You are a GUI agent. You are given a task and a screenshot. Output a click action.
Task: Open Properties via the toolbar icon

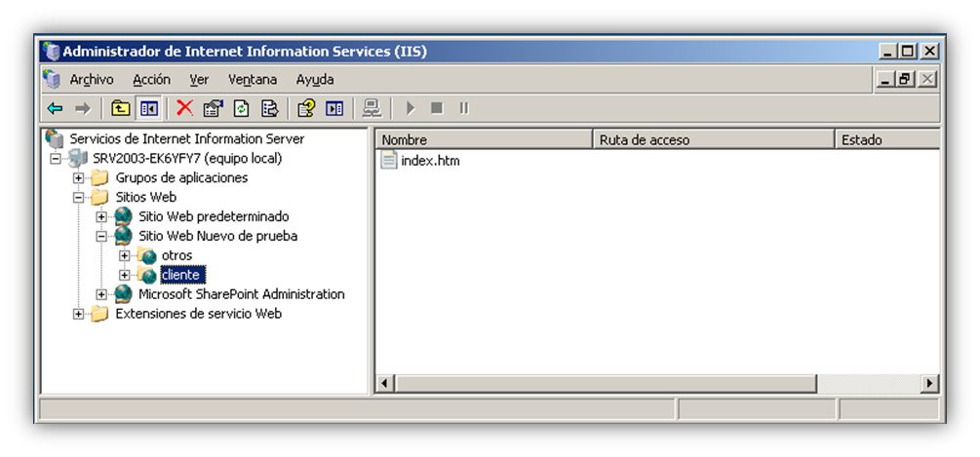[214, 108]
